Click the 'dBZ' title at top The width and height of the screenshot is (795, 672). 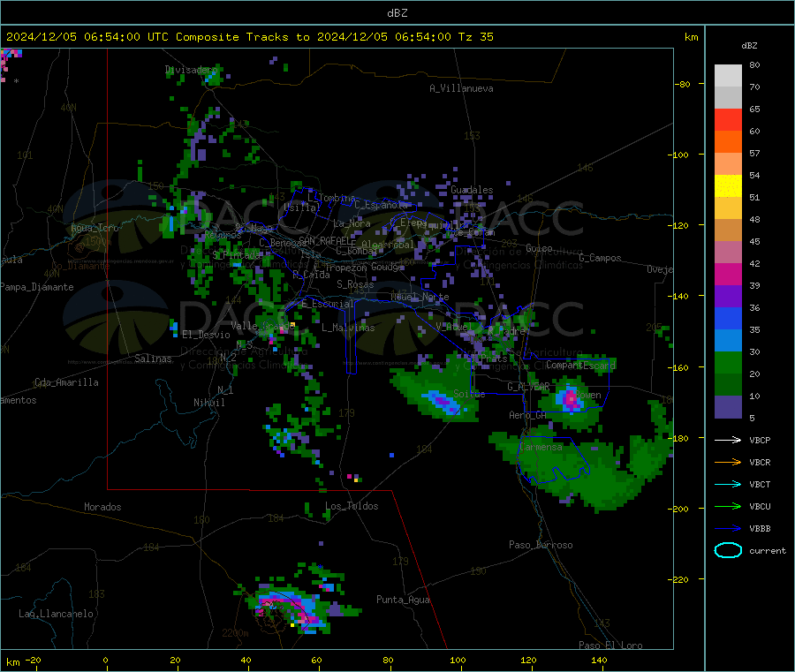coord(397,13)
